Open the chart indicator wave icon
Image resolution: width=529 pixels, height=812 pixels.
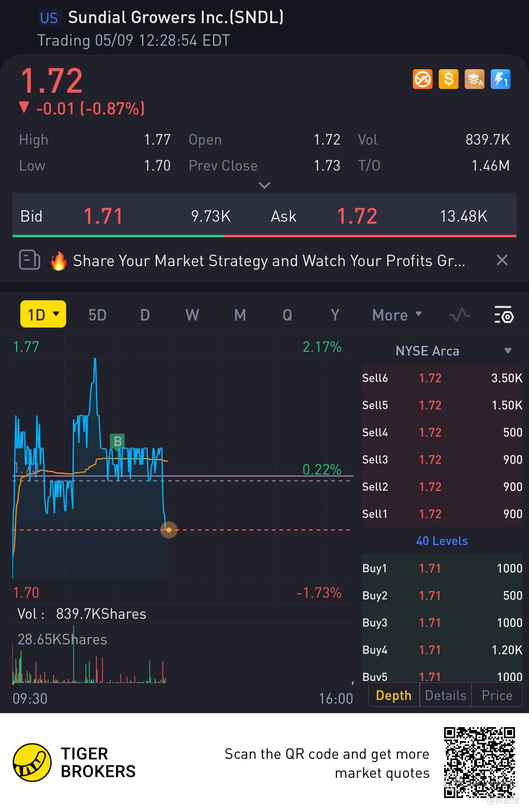point(459,315)
